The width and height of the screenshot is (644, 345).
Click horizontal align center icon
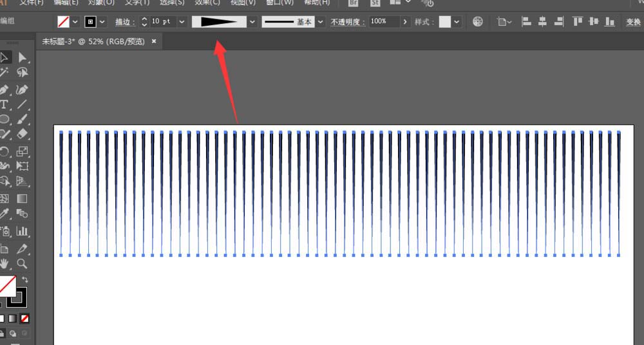tap(542, 21)
